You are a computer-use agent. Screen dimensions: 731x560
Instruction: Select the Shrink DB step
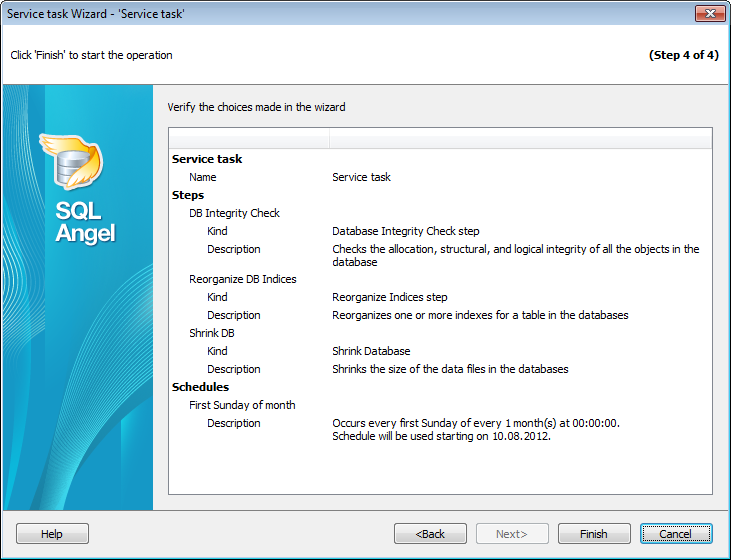[440, 333]
